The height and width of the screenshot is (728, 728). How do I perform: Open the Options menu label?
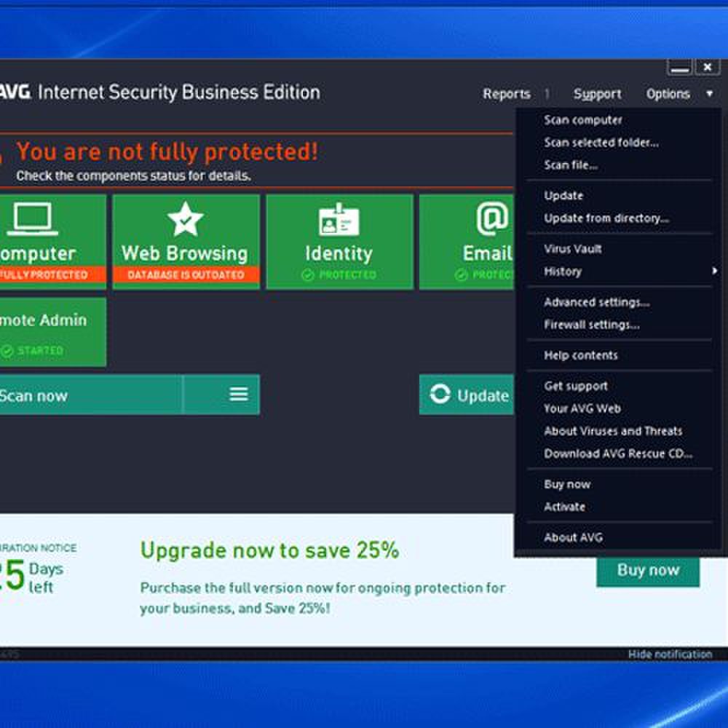click(668, 94)
